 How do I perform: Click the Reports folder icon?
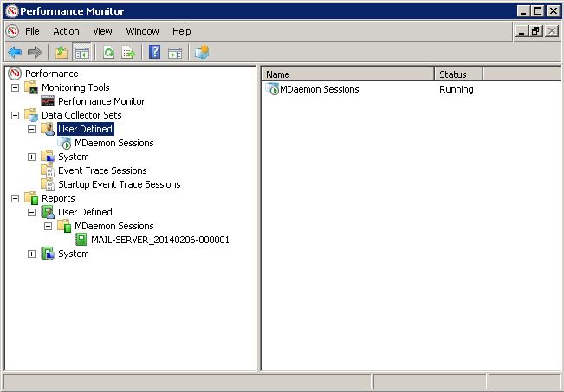tap(31, 198)
